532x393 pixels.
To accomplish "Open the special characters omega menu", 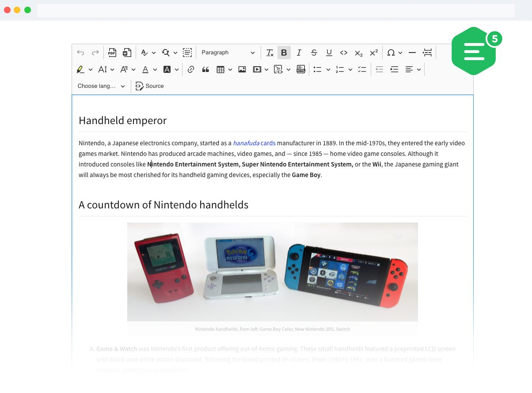I will [x=395, y=53].
